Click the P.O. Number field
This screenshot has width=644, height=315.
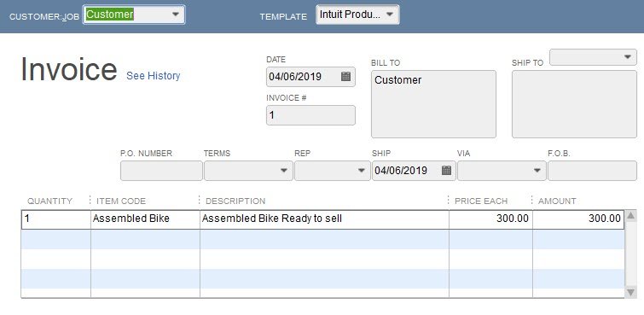click(161, 170)
